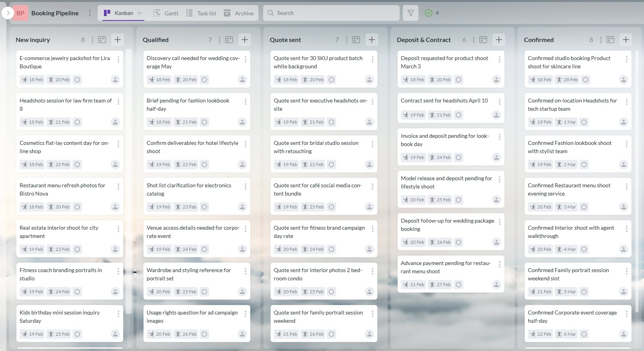
Task: Click the New inquiry column title
Action: (x=33, y=40)
